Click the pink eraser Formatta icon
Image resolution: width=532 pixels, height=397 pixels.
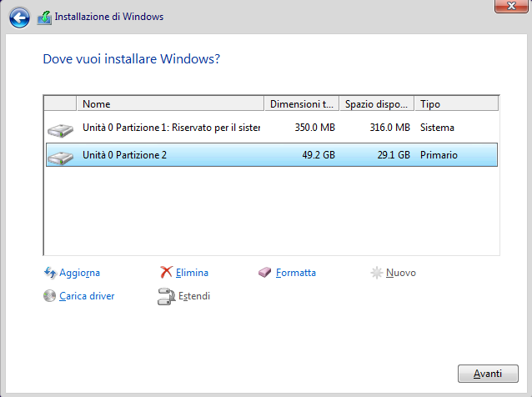(x=264, y=272)
